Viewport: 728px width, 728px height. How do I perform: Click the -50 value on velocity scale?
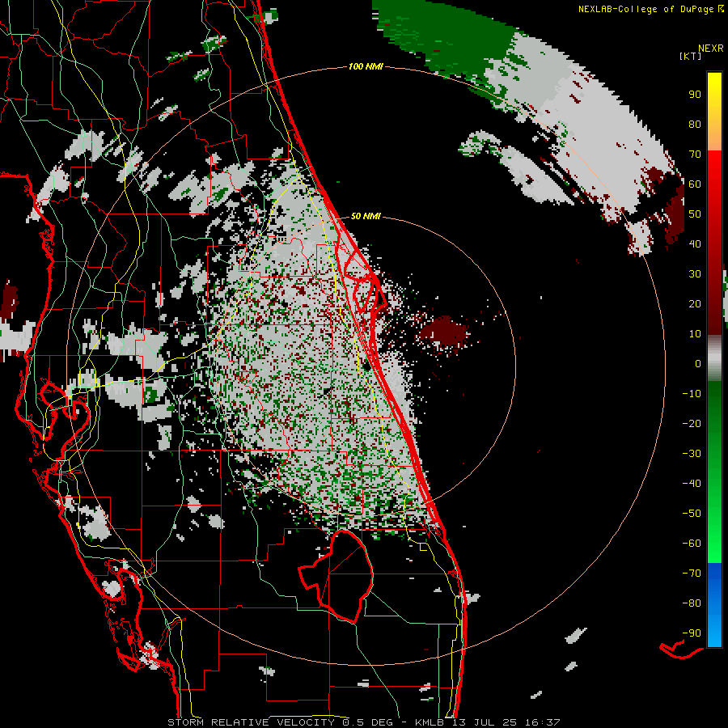click(x=692, y=514)
